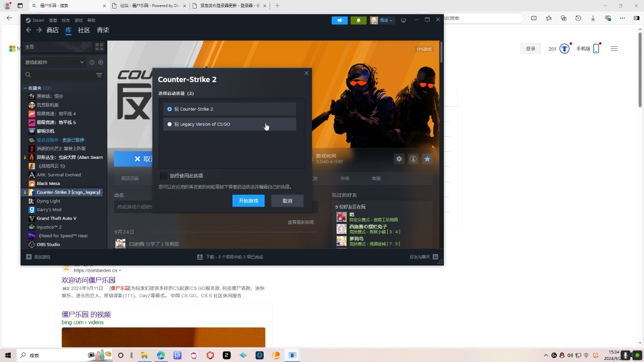Select Garry's Mod in the library list
Viewport: 644px width, 362px height.
click(49, 210)
